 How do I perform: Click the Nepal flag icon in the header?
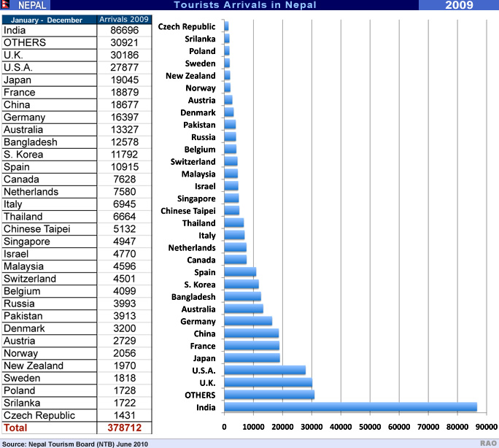[x=4, y=4]
